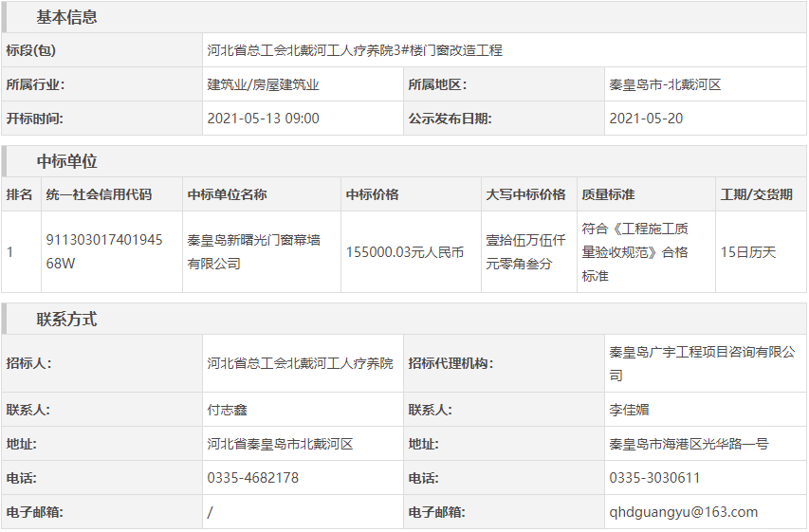809x532 pixels.
Task: Click the 基本信息 section heading
Action: tap(66, 17)
